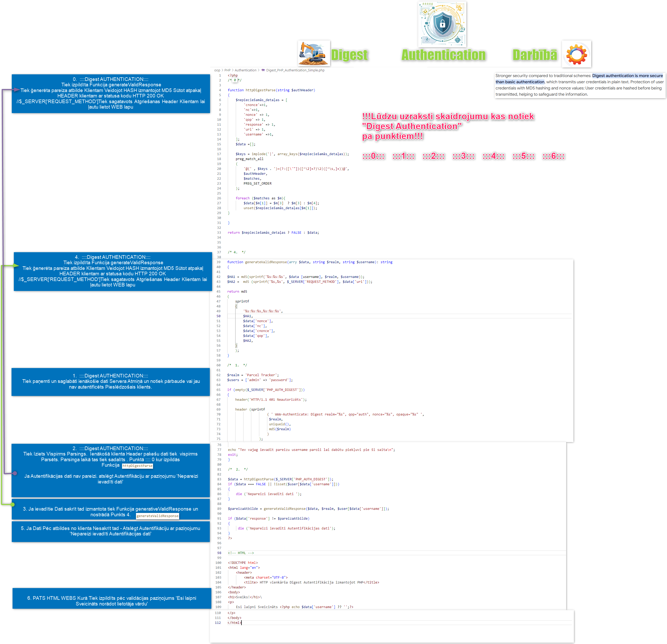Image resolution: width=667 pixels, height=644 pixels.
Task: Open the PHP breadcrumb folder
Action: pos(227,71)
